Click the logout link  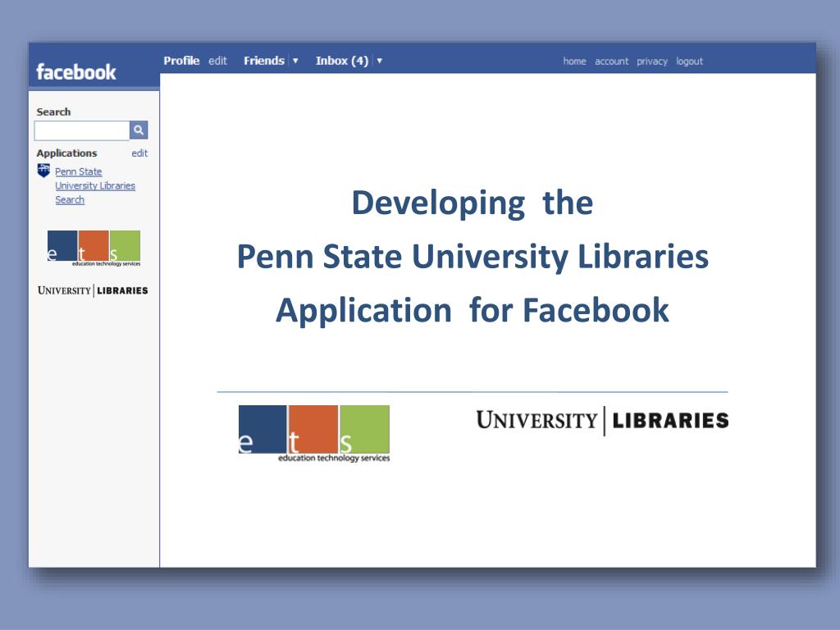pos(689,61)
